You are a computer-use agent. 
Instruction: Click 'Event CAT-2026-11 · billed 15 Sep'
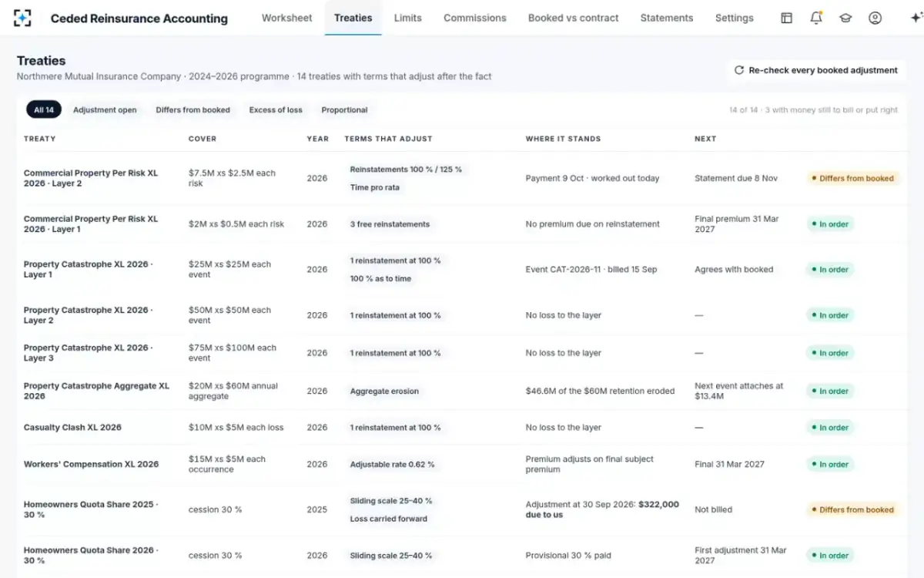pyautogui.click(x=591, y=270)
